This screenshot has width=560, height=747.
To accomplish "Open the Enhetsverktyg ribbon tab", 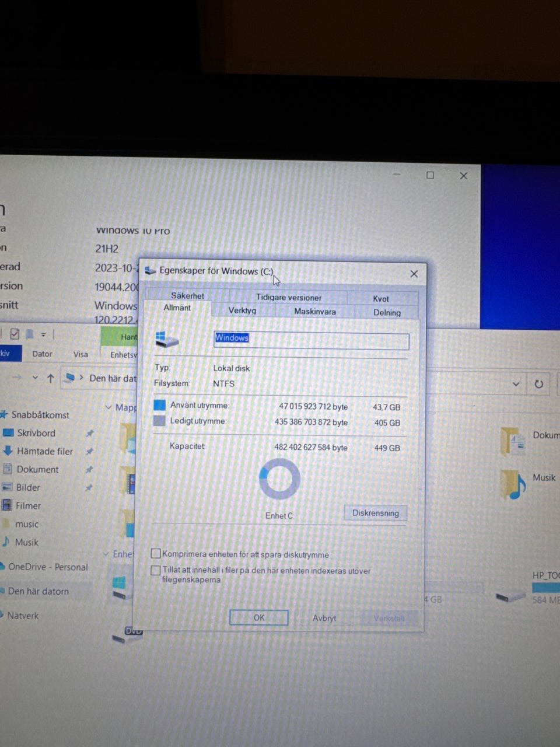I will click(123, 355).
